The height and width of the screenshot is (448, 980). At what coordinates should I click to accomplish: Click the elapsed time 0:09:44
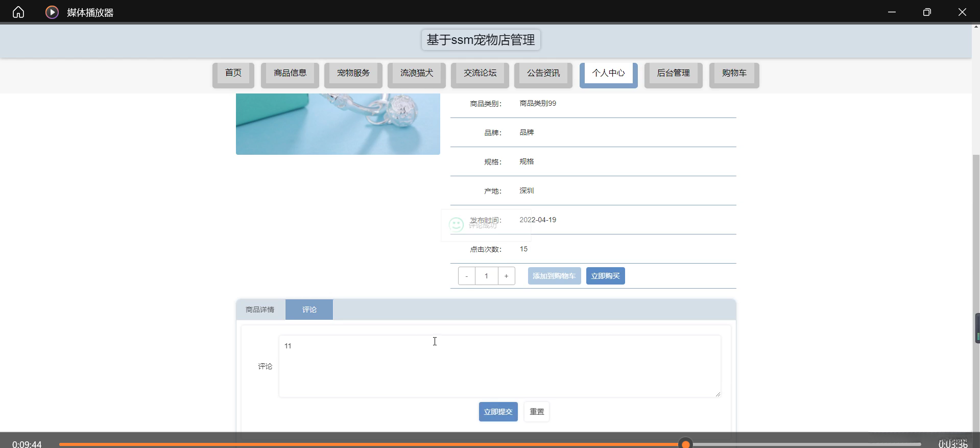(x=27, y=444)
